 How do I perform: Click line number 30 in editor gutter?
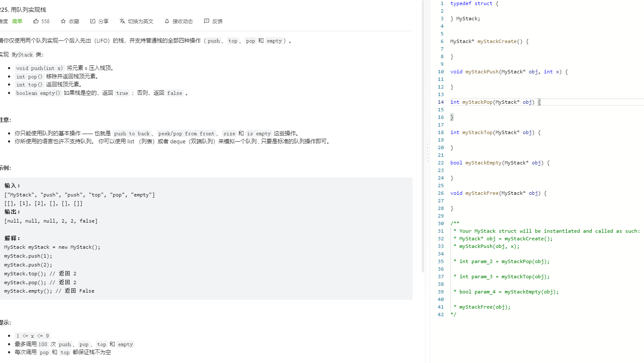[441, 223]
